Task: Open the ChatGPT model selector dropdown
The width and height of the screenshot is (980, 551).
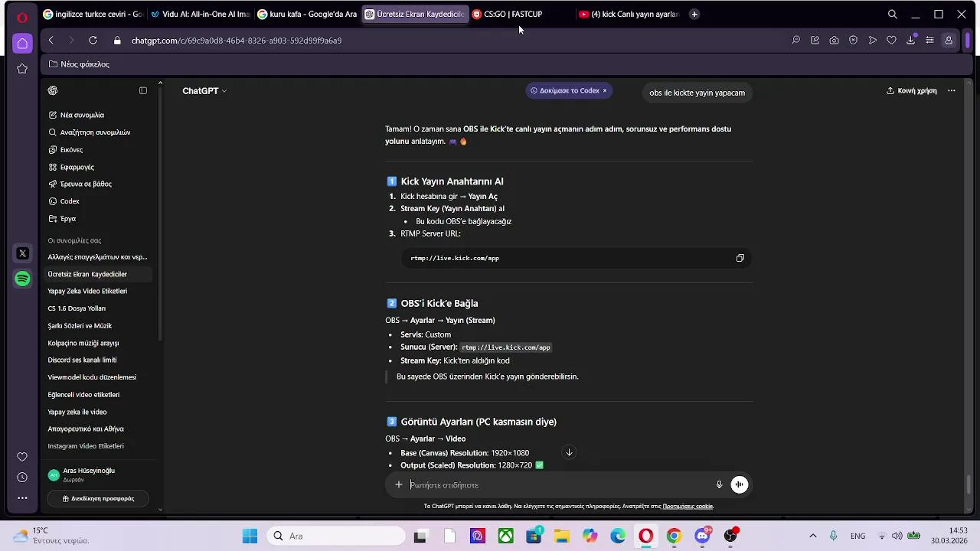Action: click(x=204, y=90)
